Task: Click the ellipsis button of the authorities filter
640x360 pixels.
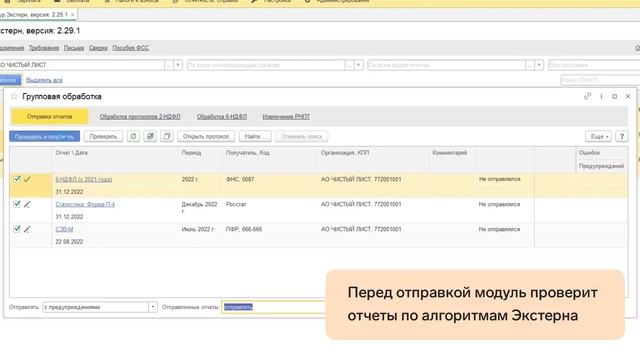Action: [x=349, y=65]
